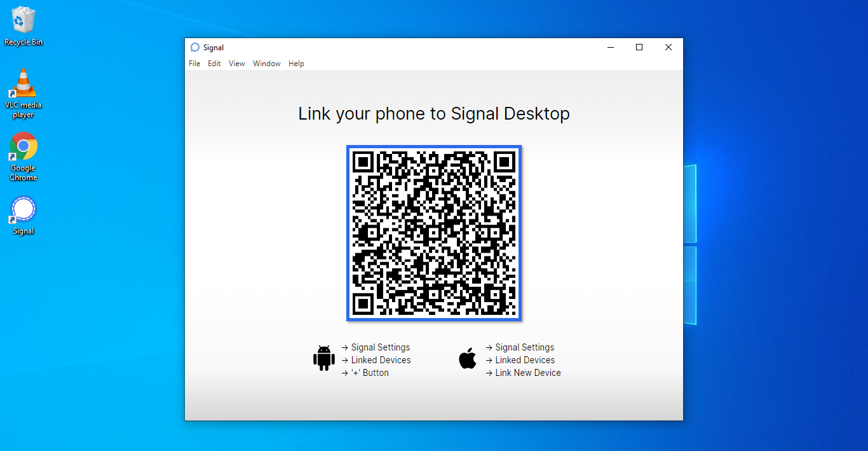
Task: Click the QR code for linking phone
Action: (434, 233)
